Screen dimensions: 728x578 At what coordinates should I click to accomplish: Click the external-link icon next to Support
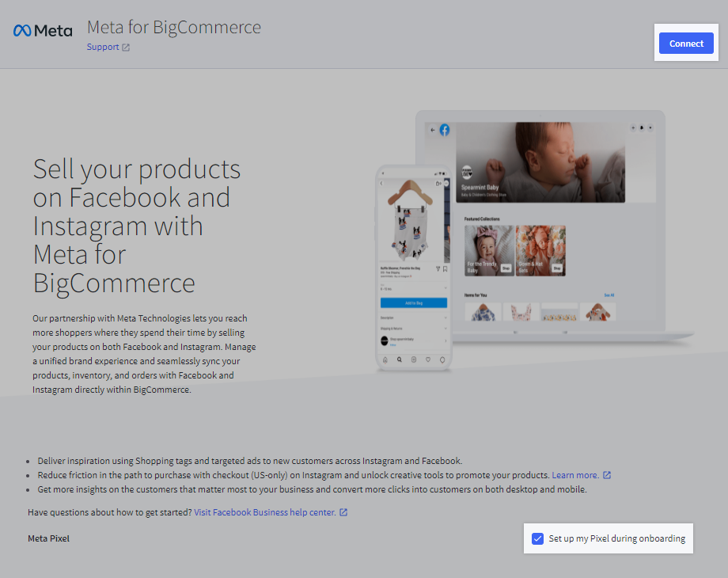[127, 47]
